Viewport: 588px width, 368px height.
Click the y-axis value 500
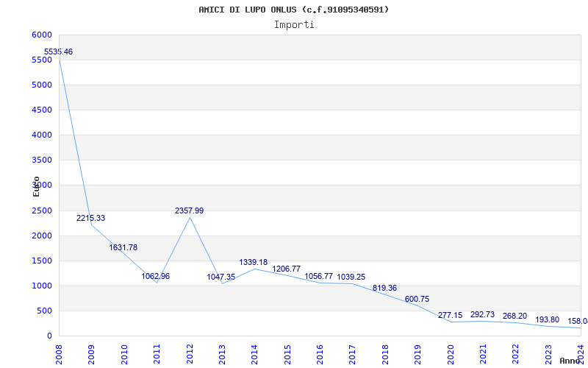[45, 311]
